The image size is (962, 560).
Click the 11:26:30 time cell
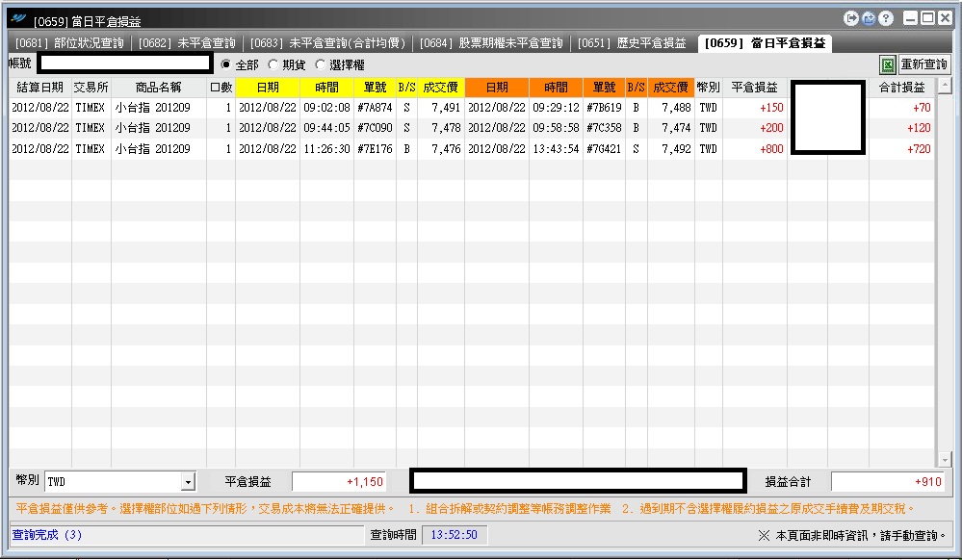pos(326,148)
